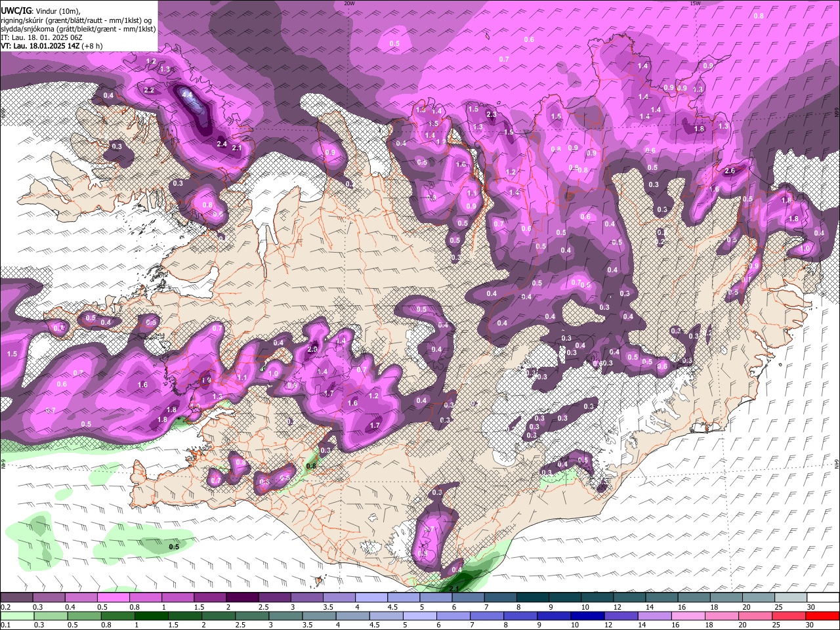This screenshot has width=840, height=630.
Task: Select dark teal top-row swatch between 8 and 9
Action: click(533, 597)
